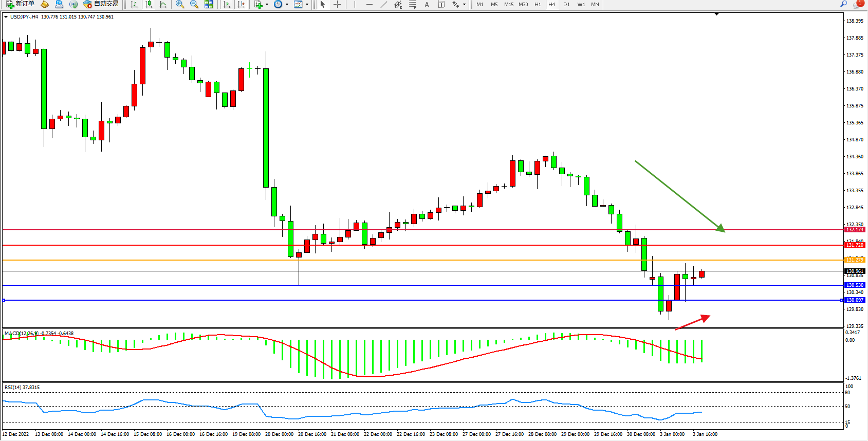Click the red 132.174 horizontal price line
This screenshot has width=868, height=441.
coord(411,230)
